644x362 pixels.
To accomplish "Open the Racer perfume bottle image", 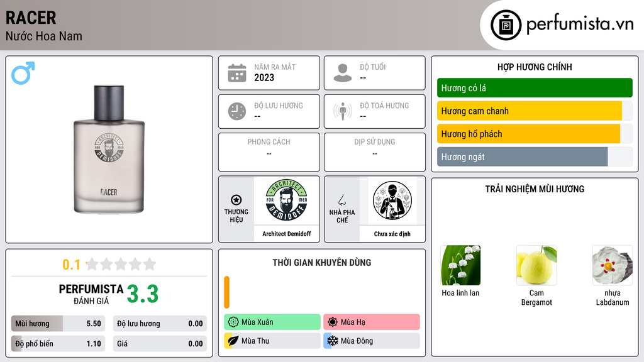I will point(109,150).
